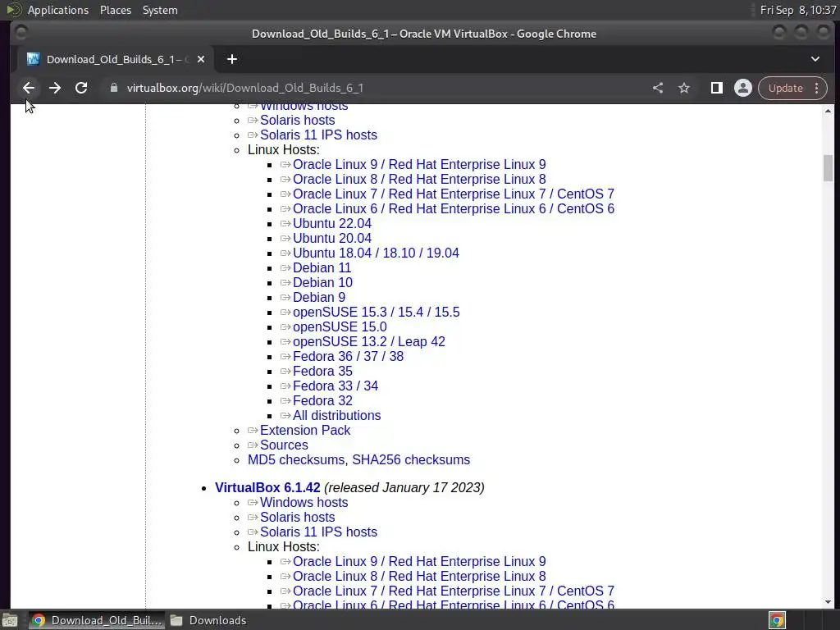Open the Applications menu
This screenshot has width=840, height=630.
[58, 10]
